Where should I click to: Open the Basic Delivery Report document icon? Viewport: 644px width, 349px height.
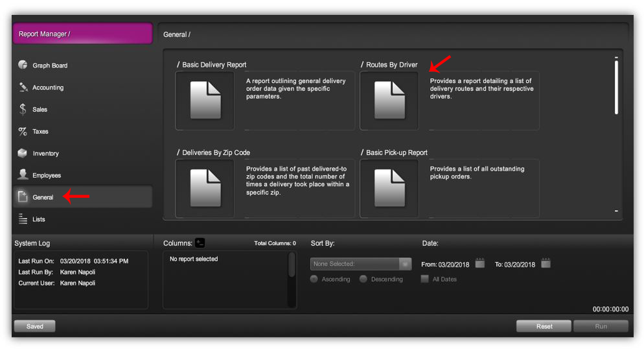[x=205, y=101]
